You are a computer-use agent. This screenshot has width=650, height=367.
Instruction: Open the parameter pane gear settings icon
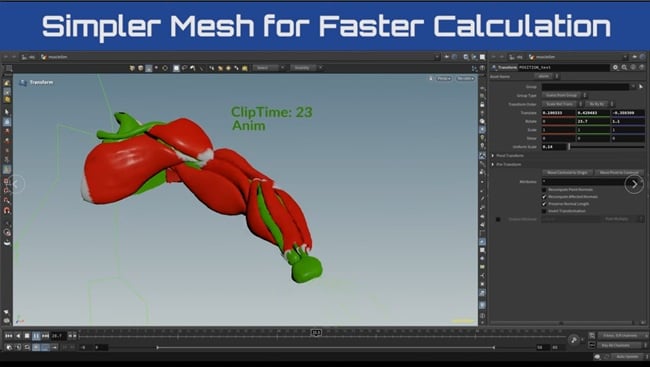pos(615,67)
